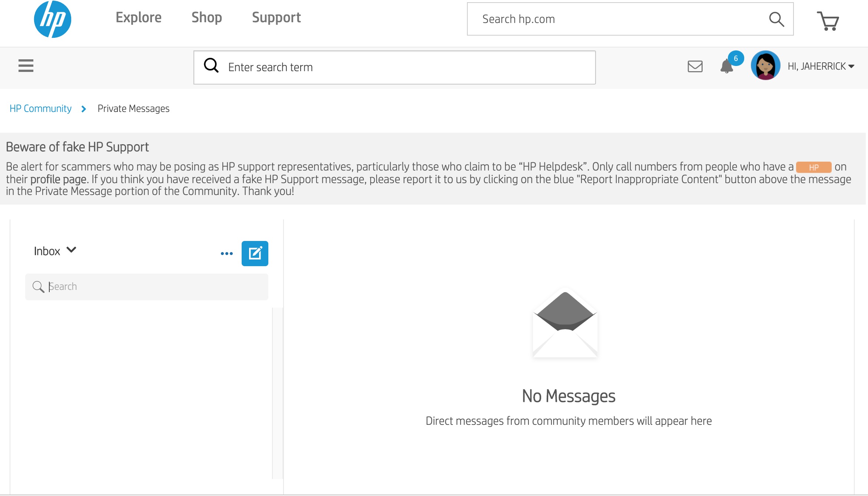Open the three-dot more options menu
The height and width of the screenshot is (496, 868).
226,254
